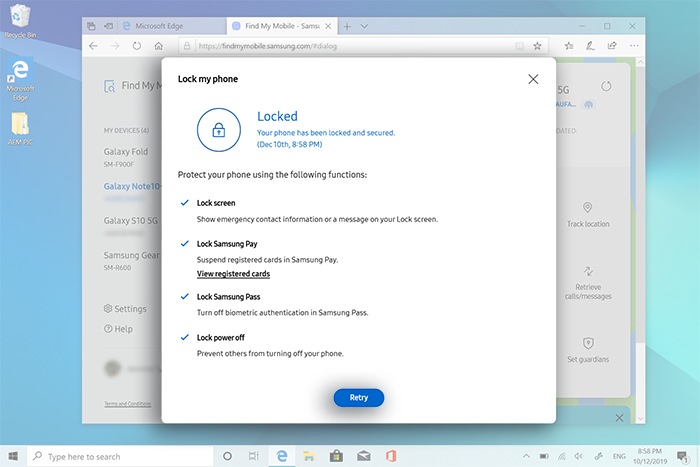Screen dimensions: 700x467
Task: Click the Lock power off checkmark
Action: tap(184, 337)
